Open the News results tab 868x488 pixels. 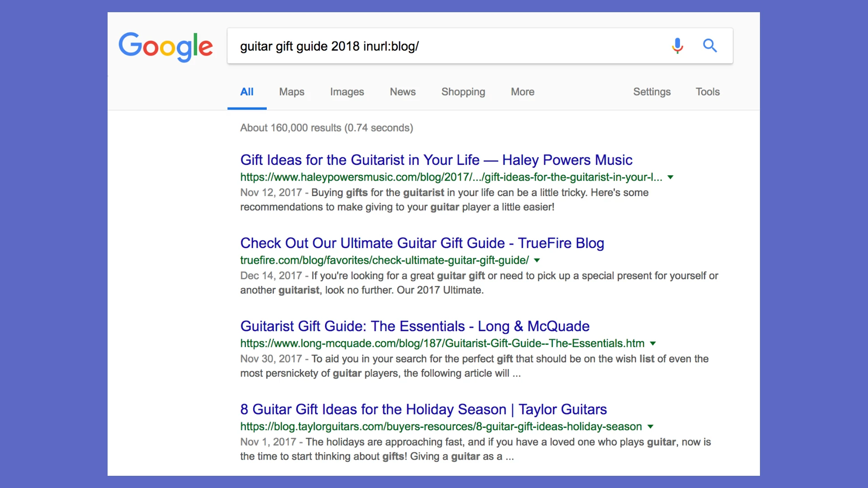coord(402,92)
